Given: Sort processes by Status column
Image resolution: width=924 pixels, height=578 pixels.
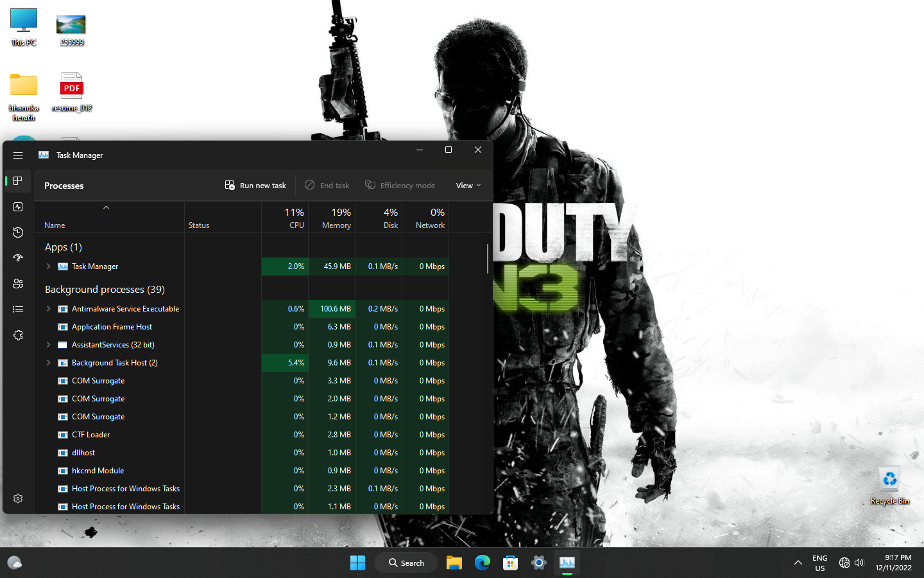Looking at the screenshot, I should pyautogui.click(x=223, y=217).
